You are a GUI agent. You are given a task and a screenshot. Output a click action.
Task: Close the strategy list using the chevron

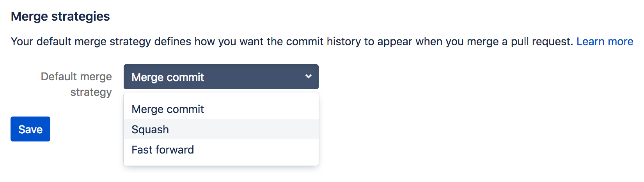(308, 76)
